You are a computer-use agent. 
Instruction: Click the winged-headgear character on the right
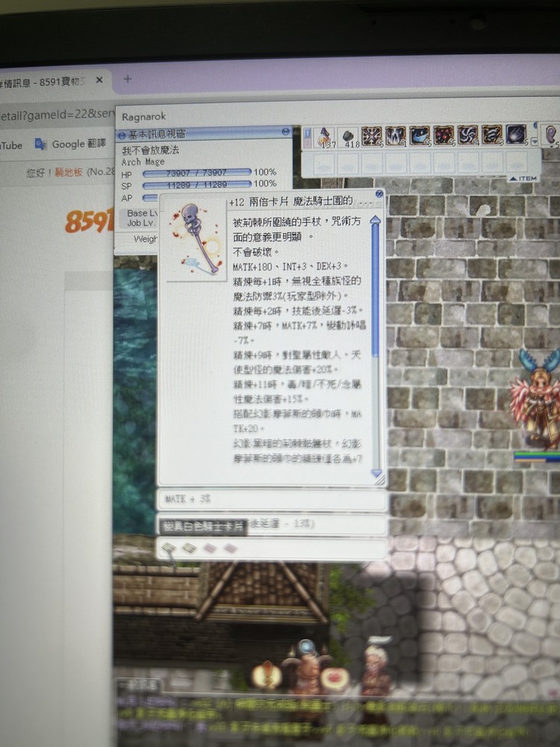[538, 400]
